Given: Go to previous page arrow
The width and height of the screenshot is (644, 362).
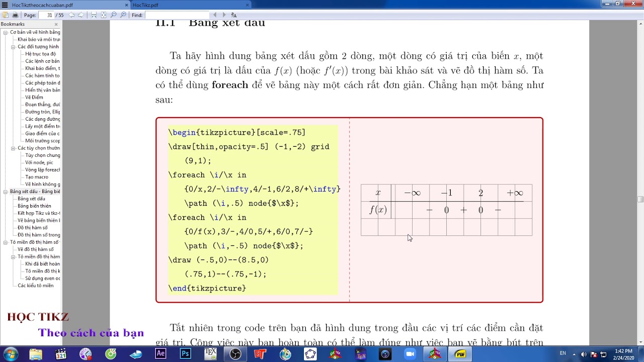Looking at the screenshot, I should pyautogui.click(x=72, y=15).
